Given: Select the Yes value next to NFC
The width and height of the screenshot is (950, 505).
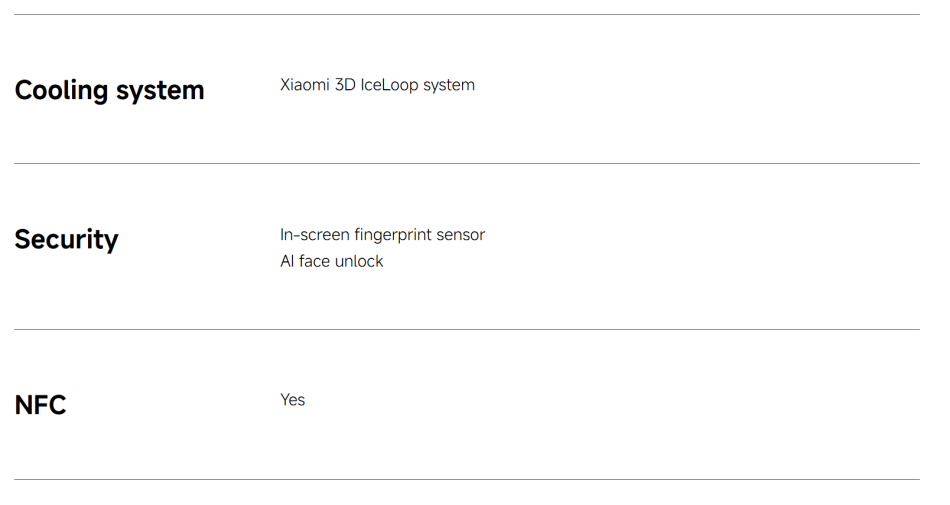Looking at the screenshot, I should (x=293, y=400).
